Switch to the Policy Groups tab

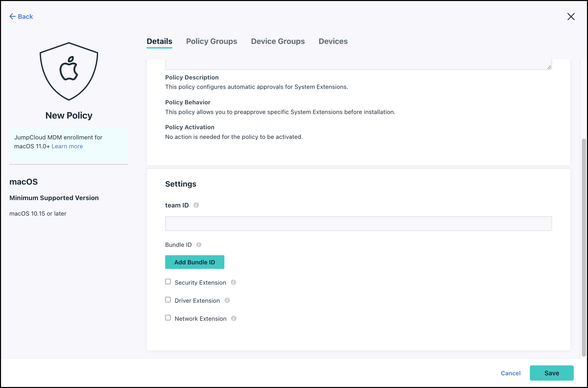coord(211,41)
